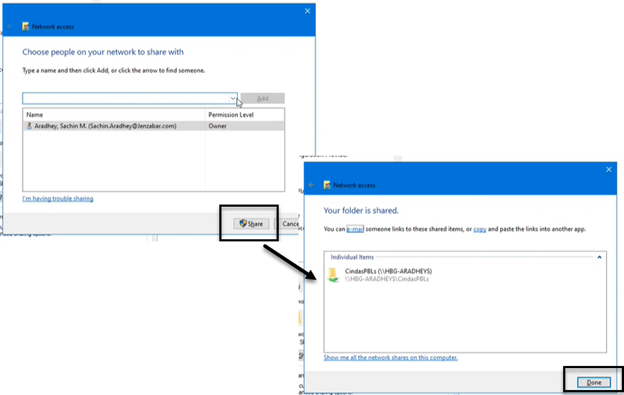Viewport: 624px width, 395px height.
Task: Click Network access icon in left dialog title
Action: [x=25, y=27]
